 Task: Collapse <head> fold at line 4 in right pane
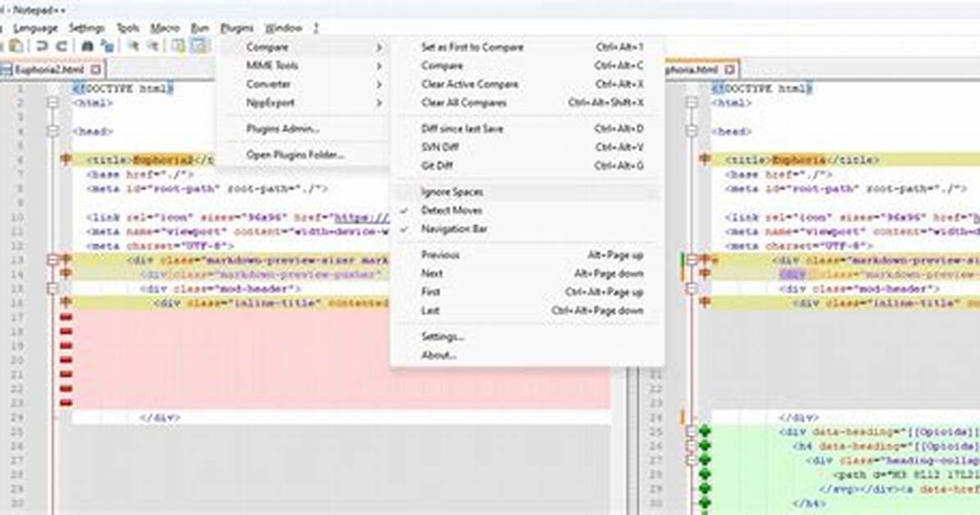692,131
